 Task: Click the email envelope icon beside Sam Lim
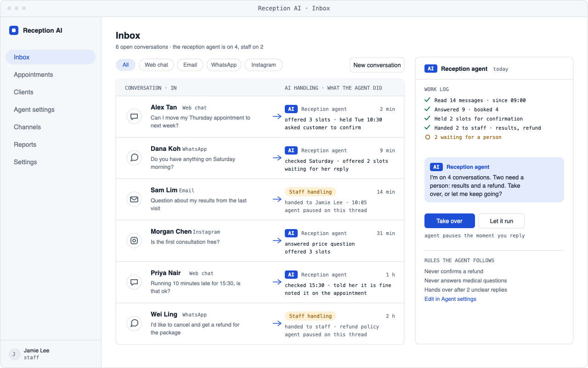134,200
